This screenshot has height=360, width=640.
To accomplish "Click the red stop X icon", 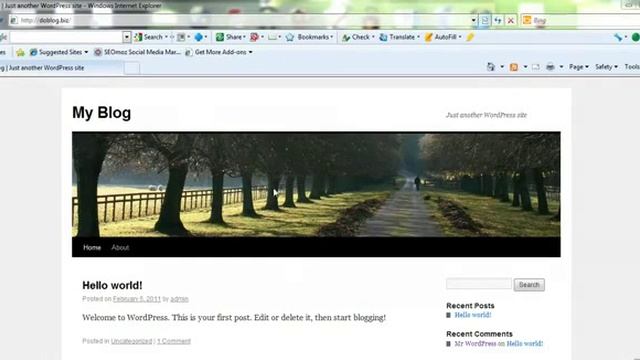I will (511, 20).
